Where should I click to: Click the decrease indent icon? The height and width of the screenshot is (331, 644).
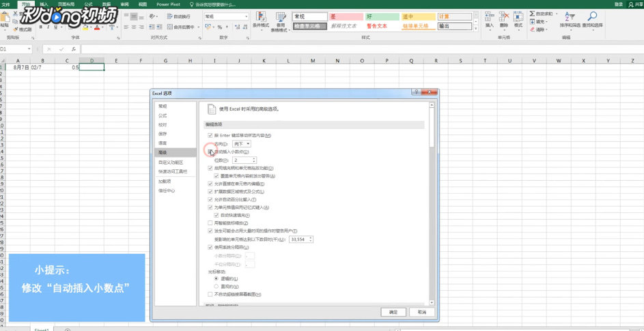[x=152, y=27]
